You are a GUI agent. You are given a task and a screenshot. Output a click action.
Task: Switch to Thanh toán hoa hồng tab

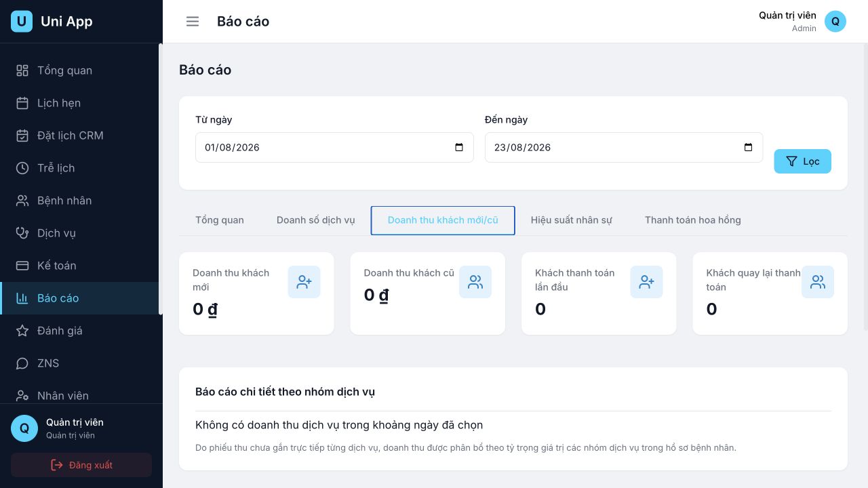tap(693, 220)
